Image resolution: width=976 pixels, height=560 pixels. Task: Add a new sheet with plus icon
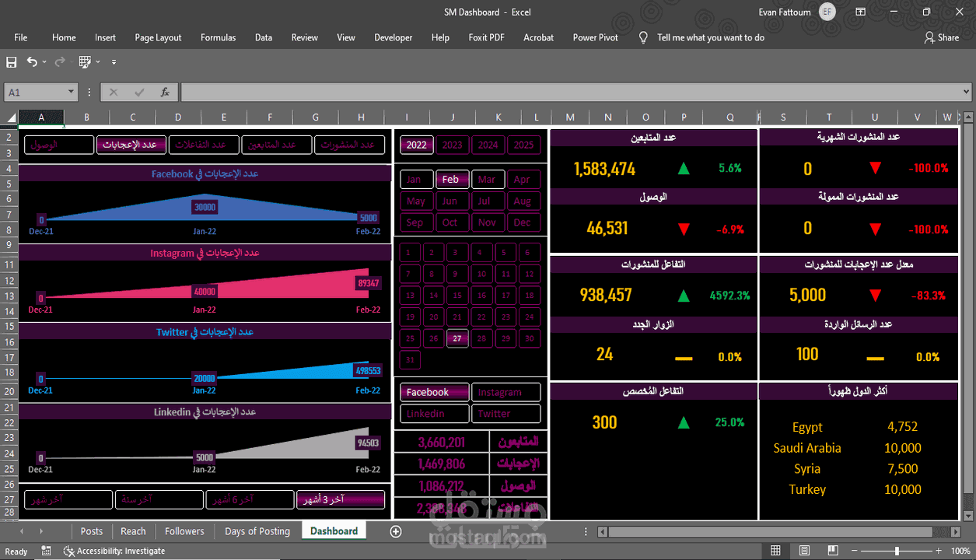(396, 531)
